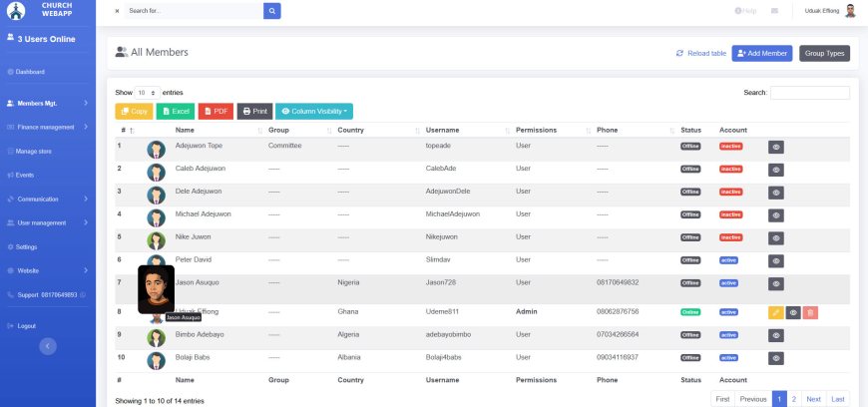Image resolution: width=868 pixels, height=407 pixels.
Task: Click the red inactive badge for Caleb Adejuwon
Action: coord(731,169)
